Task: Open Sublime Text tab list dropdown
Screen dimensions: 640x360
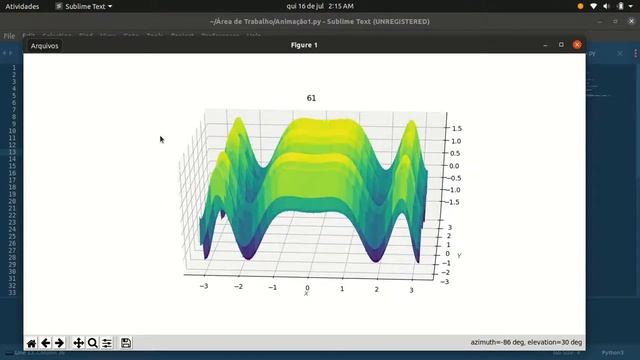Action: coord(636,53)
